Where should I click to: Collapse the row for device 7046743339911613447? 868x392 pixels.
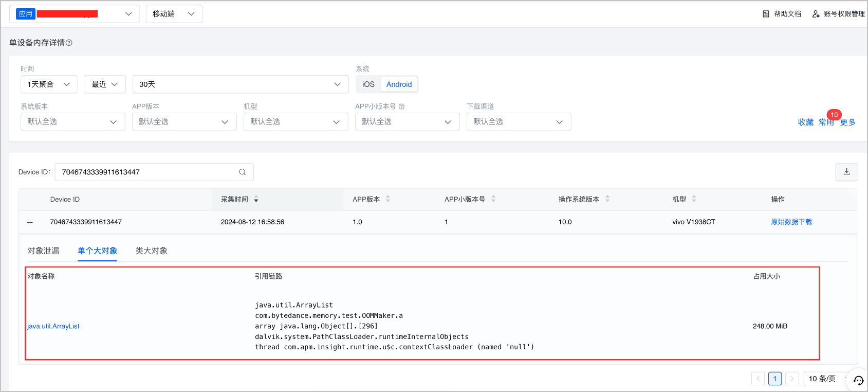30,222
